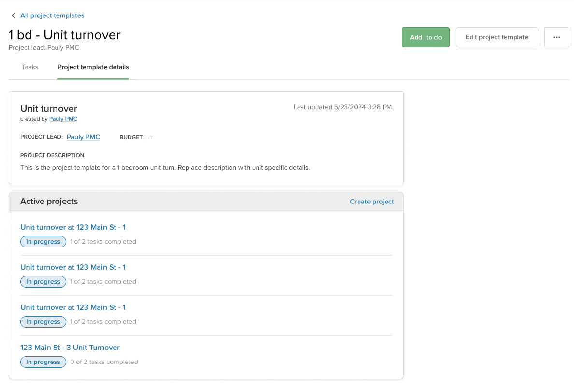
Task: Click the PROJECT DESCRIPTION label
Action: 52,155
